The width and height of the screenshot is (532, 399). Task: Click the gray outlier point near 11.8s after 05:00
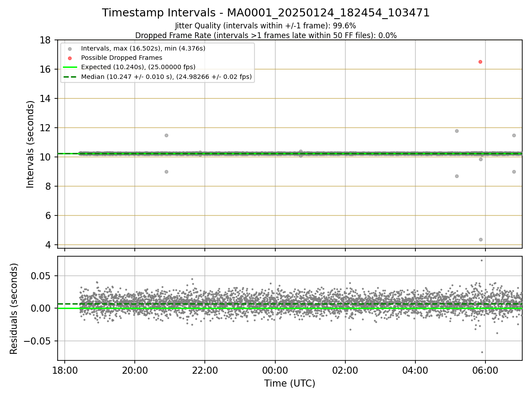coord(457,131)
